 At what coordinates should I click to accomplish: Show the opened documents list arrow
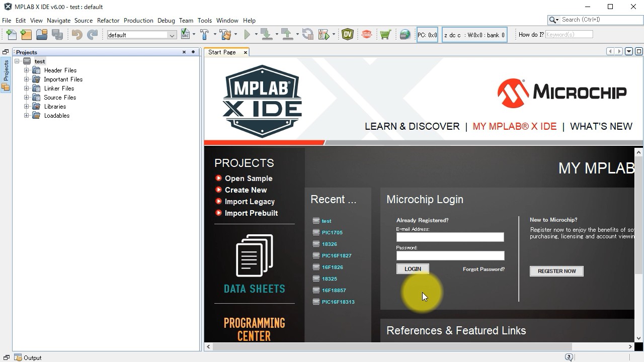[x=629, y=51]
